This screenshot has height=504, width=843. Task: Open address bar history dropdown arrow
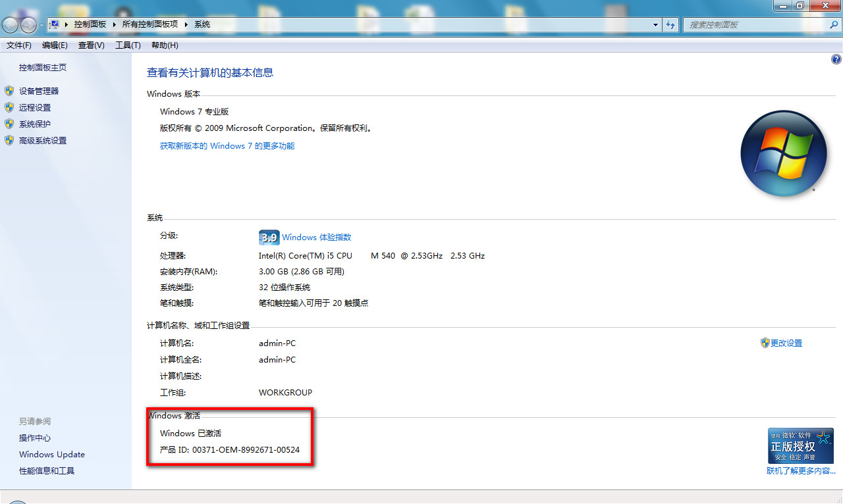[655, 25]
